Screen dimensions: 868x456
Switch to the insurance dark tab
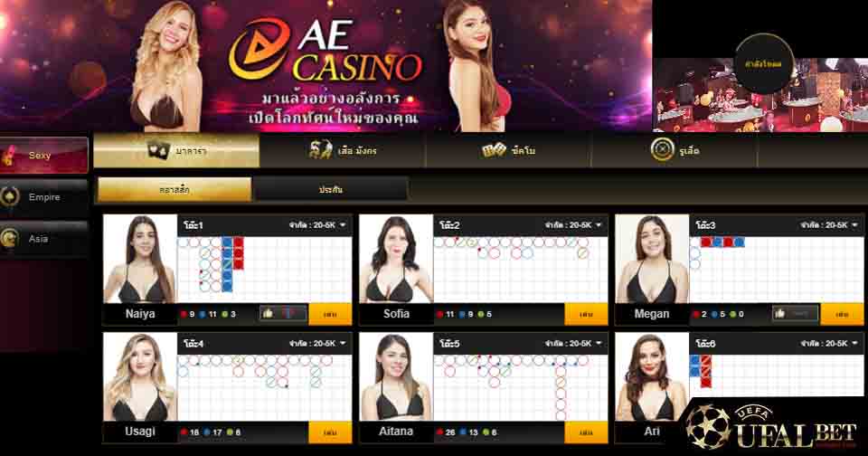pos(331,189)
